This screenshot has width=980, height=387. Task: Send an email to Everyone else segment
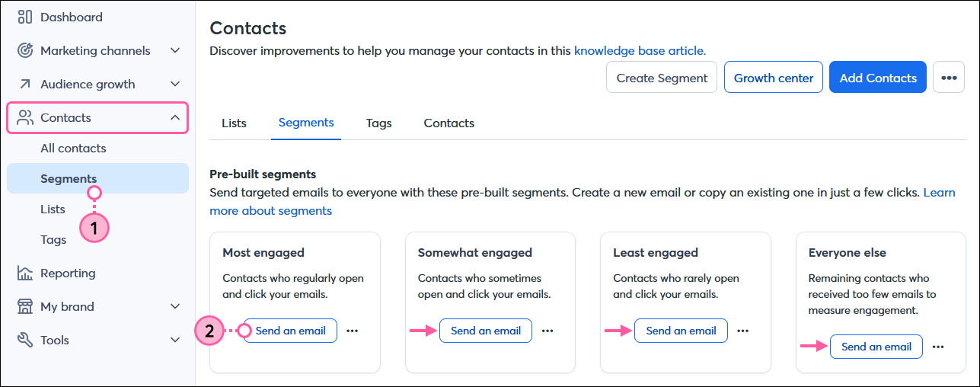pos(876,347)
